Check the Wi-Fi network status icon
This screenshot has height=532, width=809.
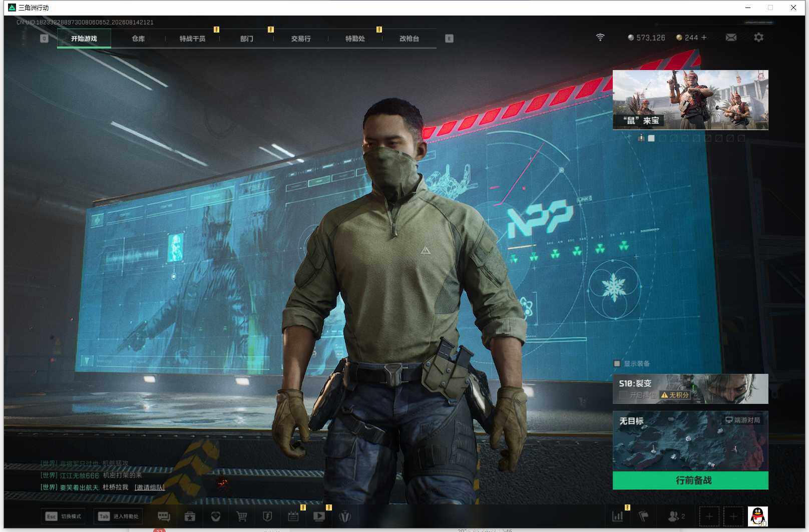pyautogui.click(x=600, y=38)
